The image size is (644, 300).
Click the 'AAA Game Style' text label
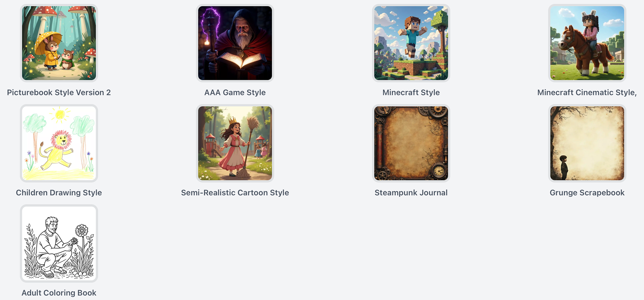click(x=235, y=92)
